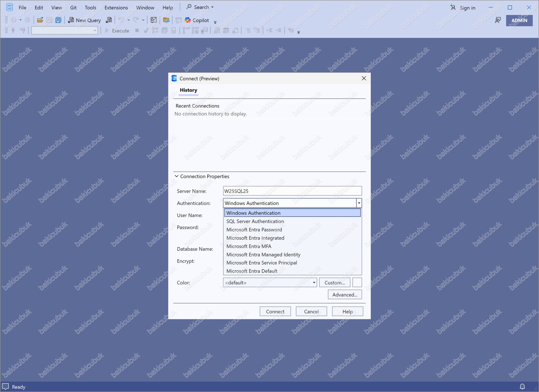
Task: Click the Cancel Executing Query stop square
Action: click(137, 30)
